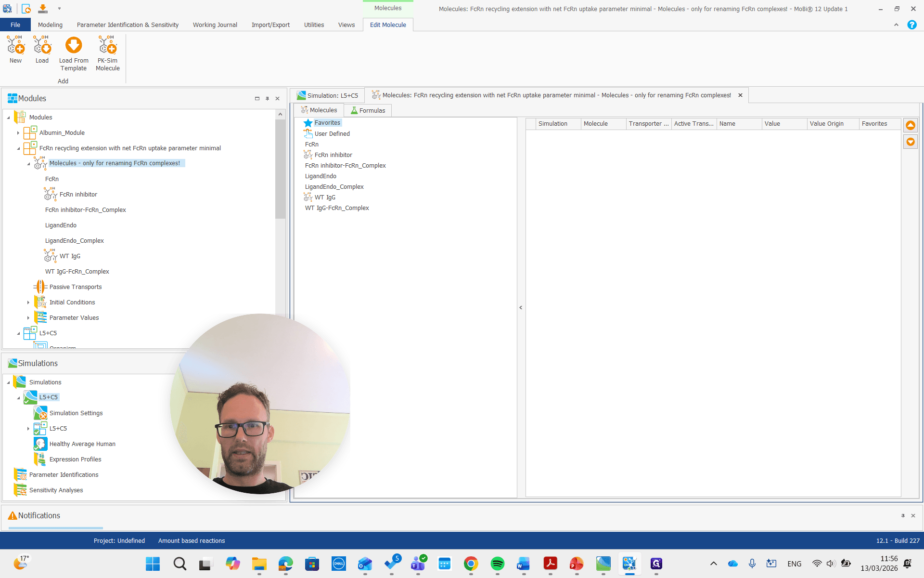924x578 pixels.
Task: Click the orange up arrow button
Action: (911, 125)
